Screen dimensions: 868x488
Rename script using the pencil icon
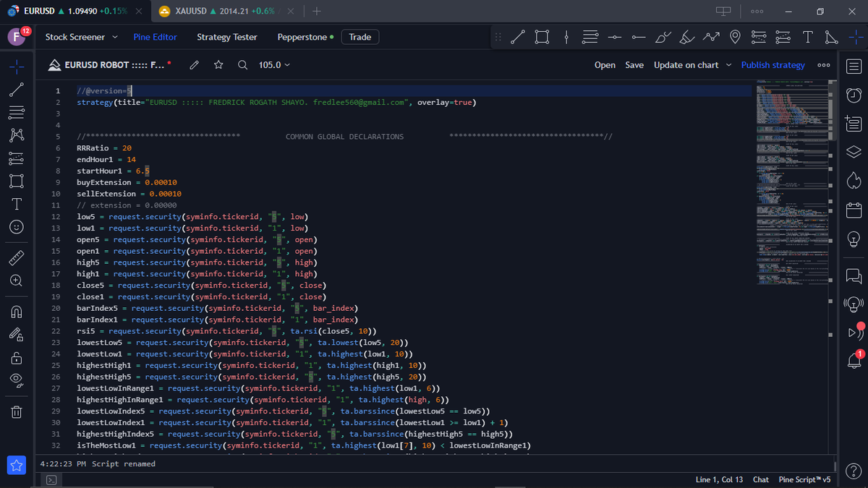point(194,65)
